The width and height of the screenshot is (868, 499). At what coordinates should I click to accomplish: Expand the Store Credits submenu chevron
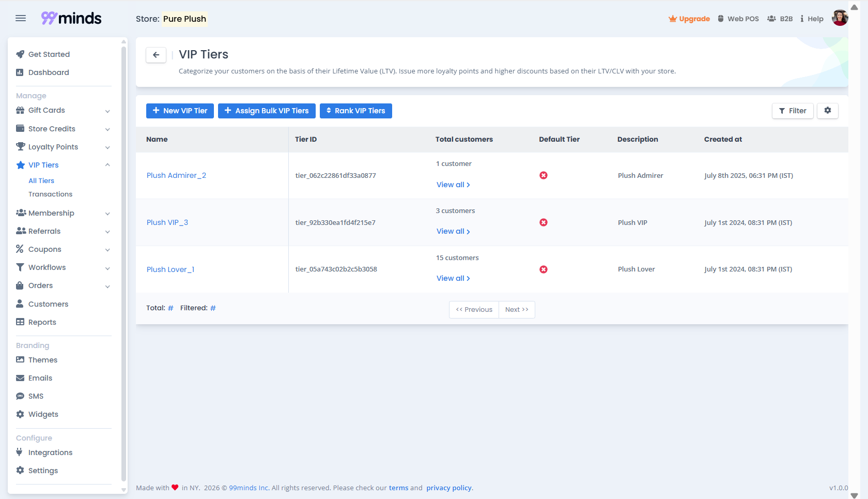coord(107,129)
